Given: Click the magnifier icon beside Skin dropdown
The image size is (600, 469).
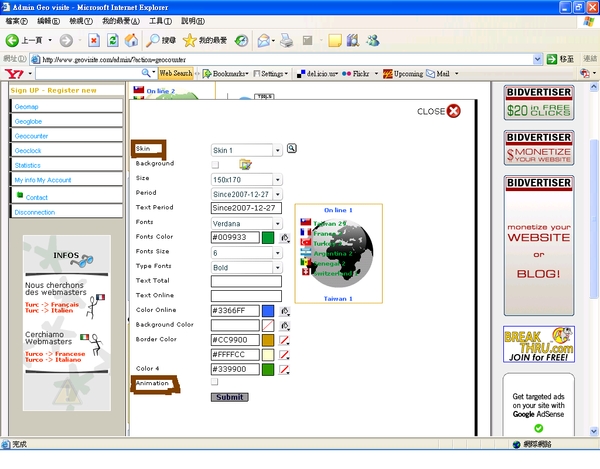Looking at the screenshot, I should (292, 149).
